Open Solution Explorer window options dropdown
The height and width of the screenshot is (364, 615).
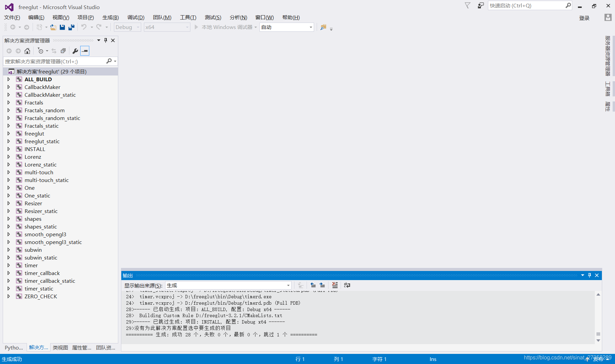(99, 40)
